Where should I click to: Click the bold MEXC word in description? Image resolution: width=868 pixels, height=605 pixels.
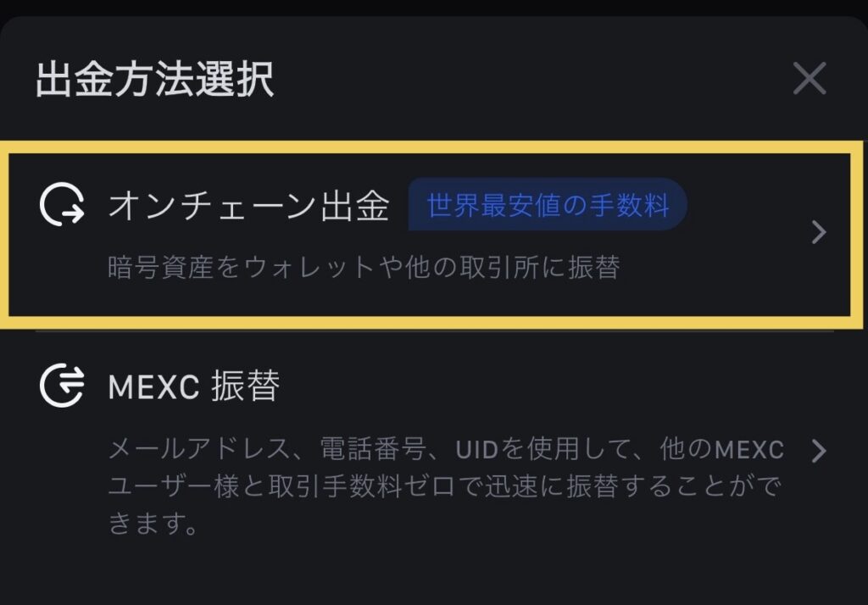748,448
